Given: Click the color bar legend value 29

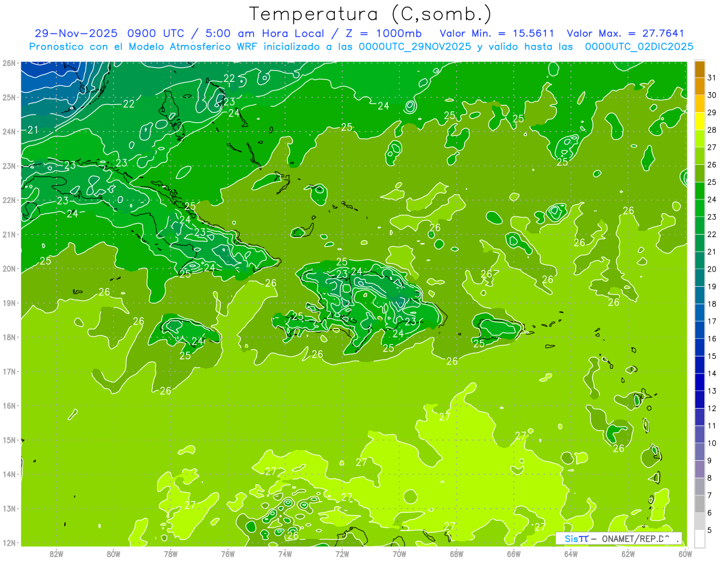Looking at the screenshot, I should point(712,113).
